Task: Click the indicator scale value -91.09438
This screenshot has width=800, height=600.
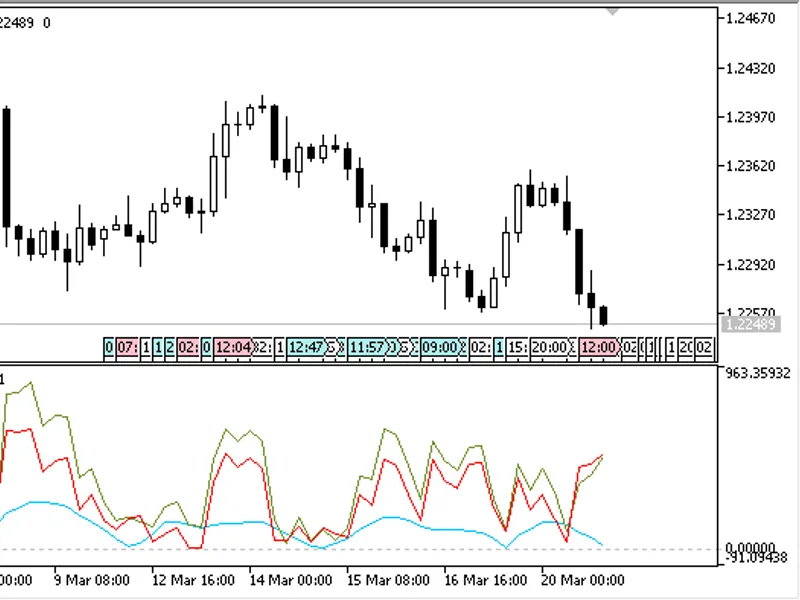Action: 756,558
